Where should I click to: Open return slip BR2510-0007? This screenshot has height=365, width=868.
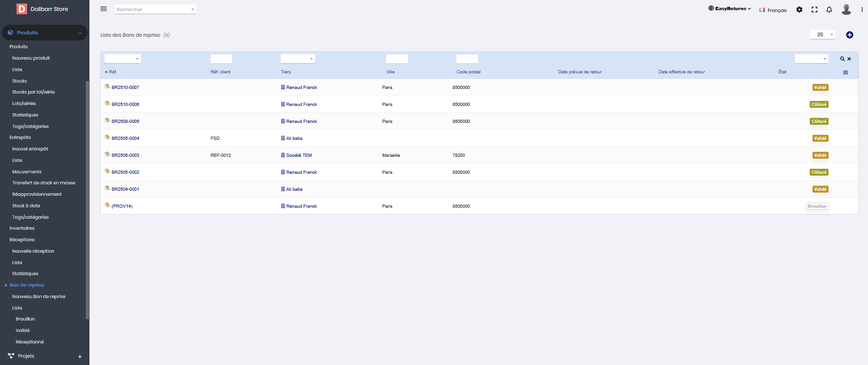click(125, 88)
